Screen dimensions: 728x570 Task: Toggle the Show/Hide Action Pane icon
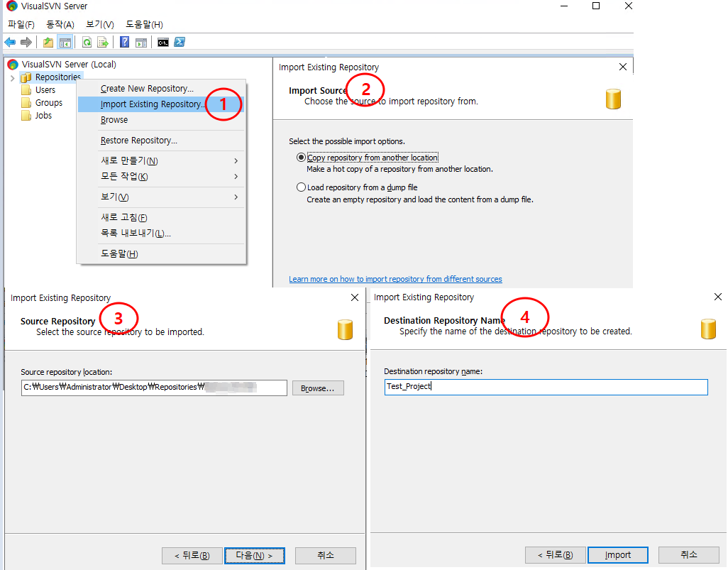point(141,43)
